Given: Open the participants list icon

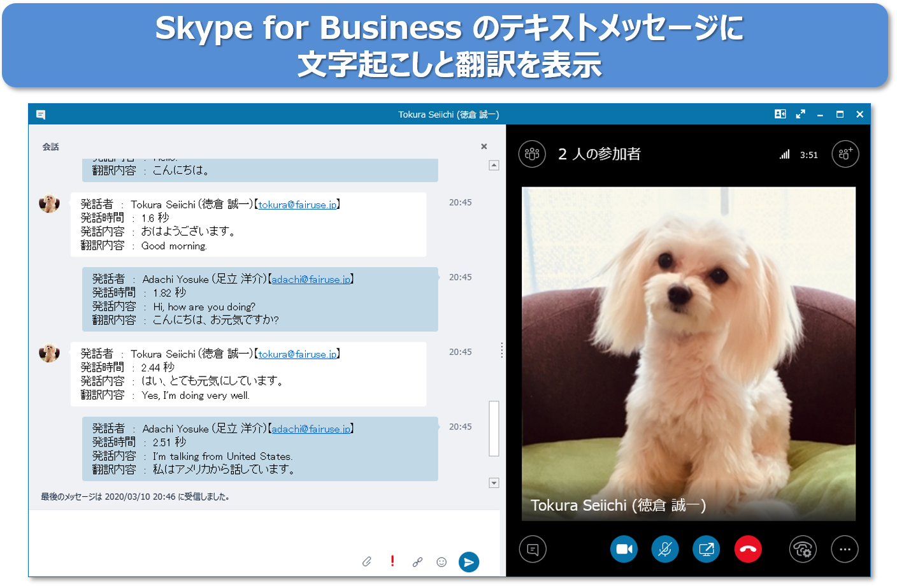Looking at the screenshot, I should coord(532,154).
